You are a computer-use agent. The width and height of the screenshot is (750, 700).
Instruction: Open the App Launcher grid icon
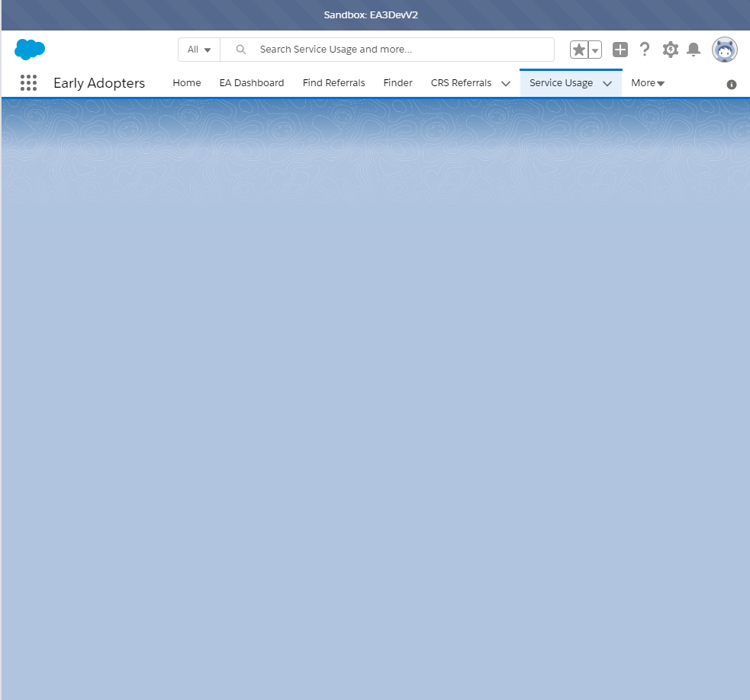click(x=28, y=82)
